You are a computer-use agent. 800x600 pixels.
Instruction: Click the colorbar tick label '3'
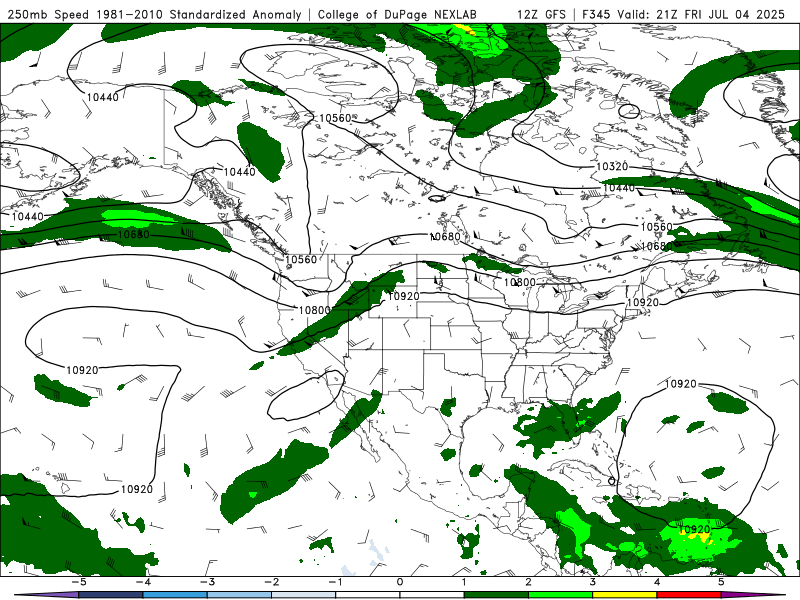coord(592,582)
